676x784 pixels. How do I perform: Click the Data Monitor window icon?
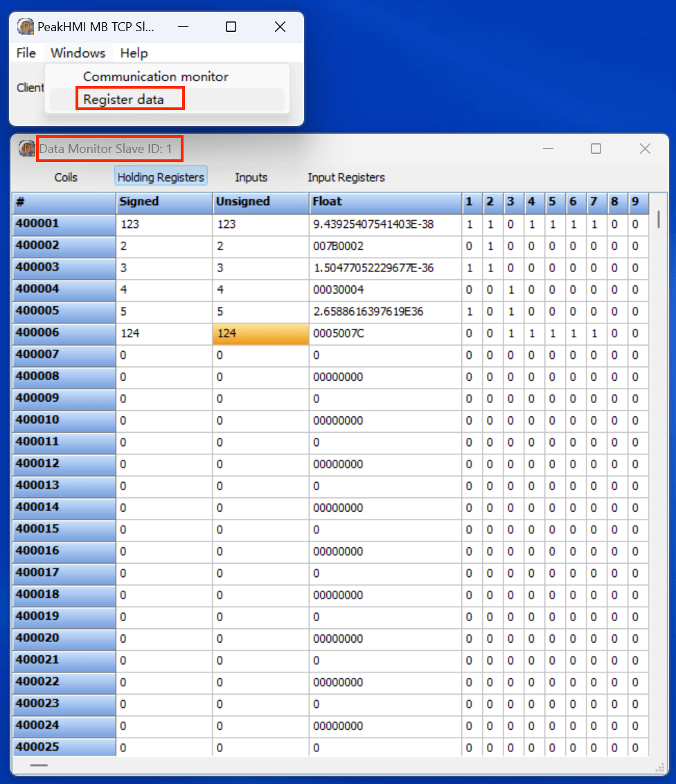point(26,148)
